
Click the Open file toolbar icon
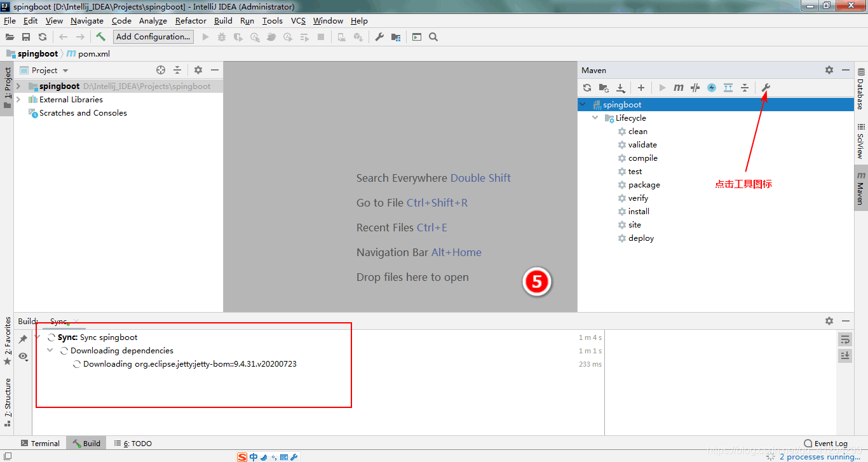10,37
